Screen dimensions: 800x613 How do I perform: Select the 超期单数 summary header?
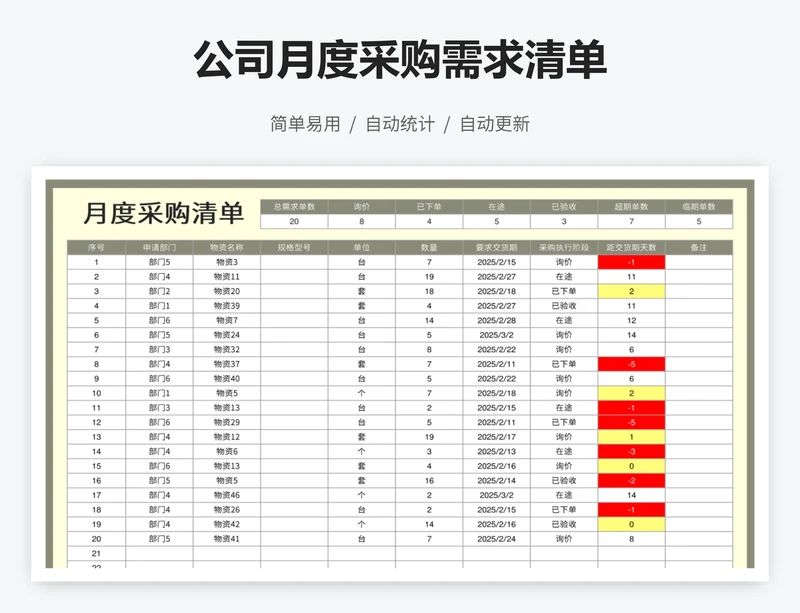point(631,207)
